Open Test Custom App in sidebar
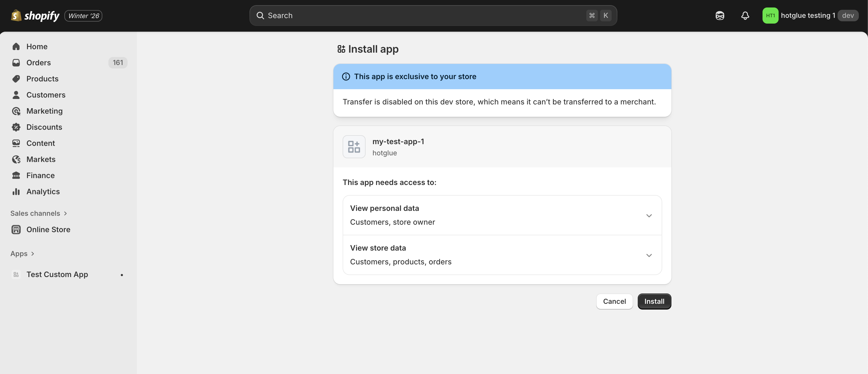 57,274
